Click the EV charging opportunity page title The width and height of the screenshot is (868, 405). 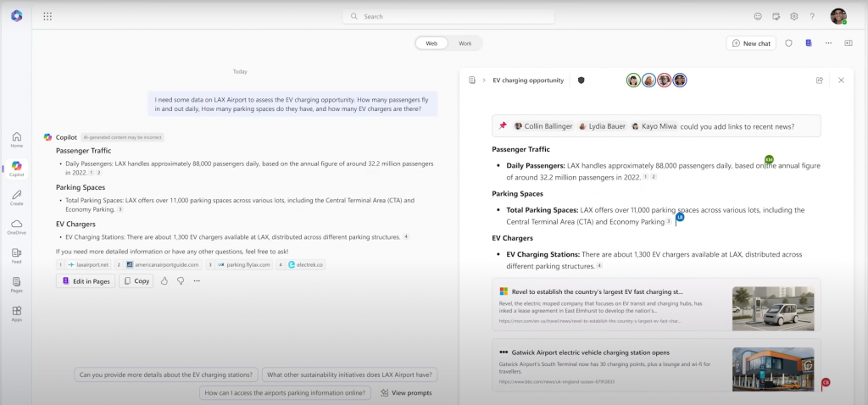click(x=528, y=80)
